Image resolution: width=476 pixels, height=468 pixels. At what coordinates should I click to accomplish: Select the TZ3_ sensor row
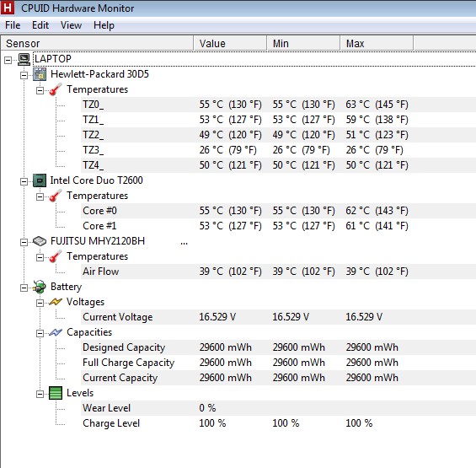pyautogui.click(x=278, y=150)
